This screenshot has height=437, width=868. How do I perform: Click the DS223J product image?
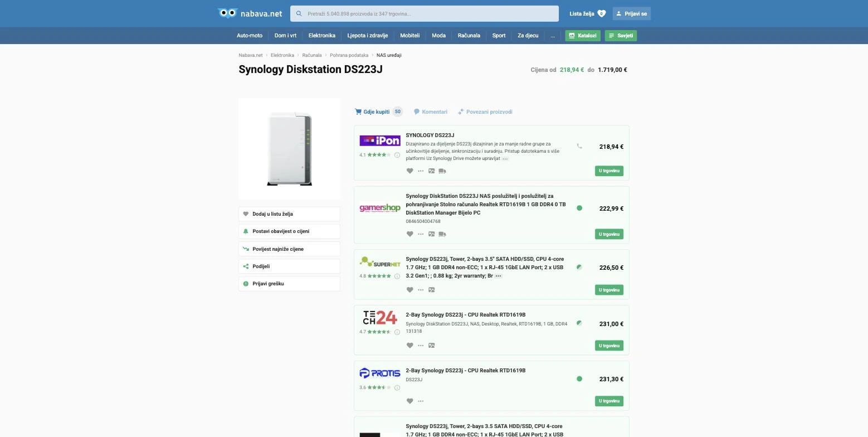(x=290, y=149)
